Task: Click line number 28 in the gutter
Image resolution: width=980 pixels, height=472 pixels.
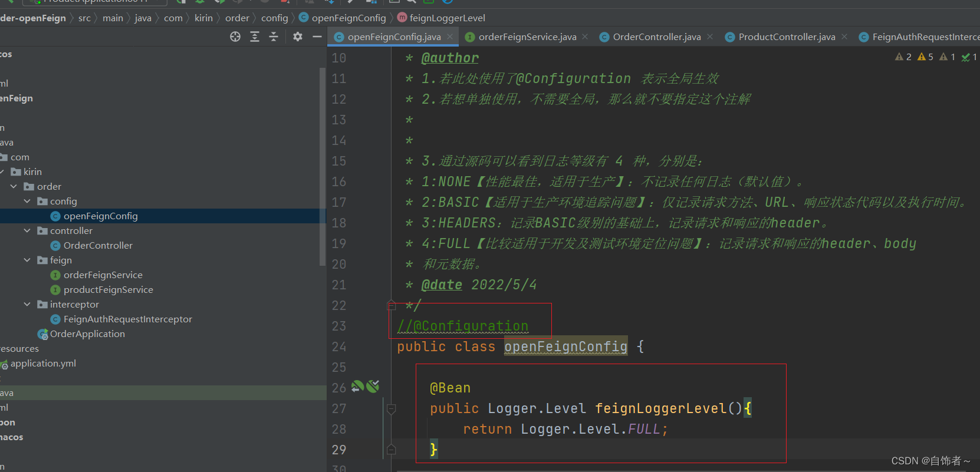Action: 338,430
